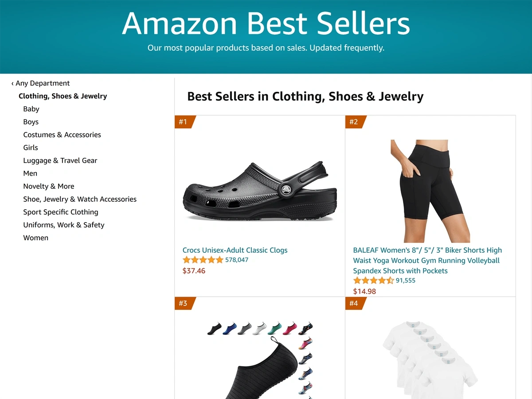Open the Women category

(36, 238)
